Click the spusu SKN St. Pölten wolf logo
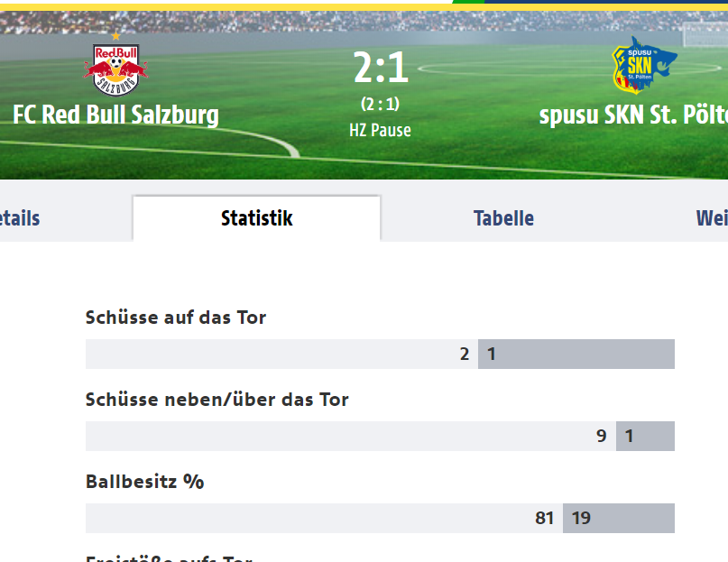Image resolution: width=728 pixels, height=562 pixels. point(644,66)
